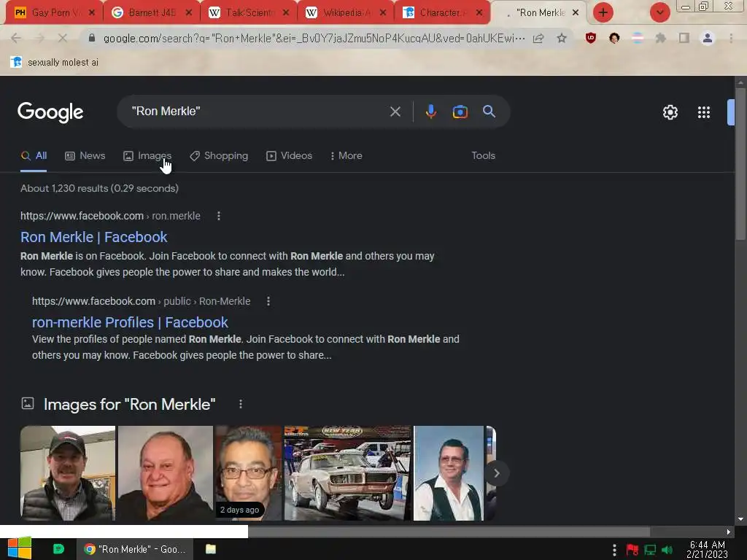Screen dimensions: 747x560
Task: Click the blue magnifying glass search button
Action: tap(489, 112)
